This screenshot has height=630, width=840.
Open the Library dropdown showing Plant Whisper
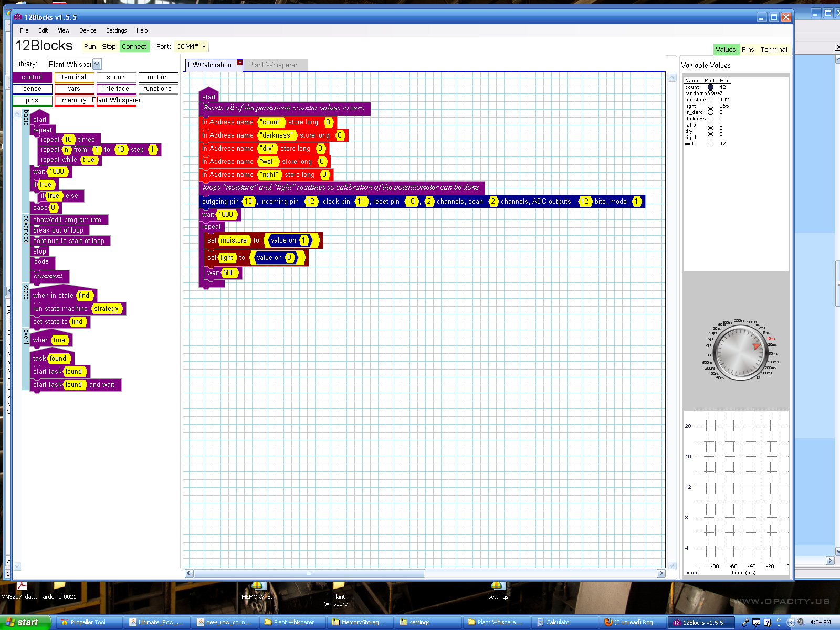coord(73,64)
